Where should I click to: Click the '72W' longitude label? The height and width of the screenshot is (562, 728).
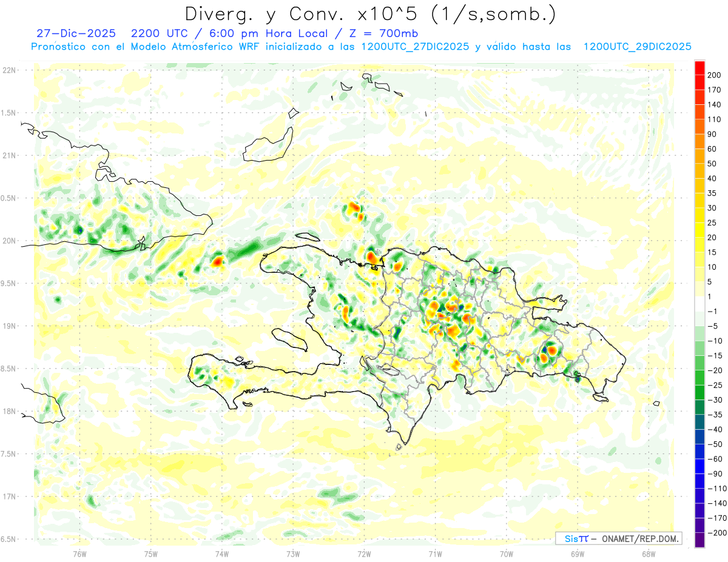[364, 554]
